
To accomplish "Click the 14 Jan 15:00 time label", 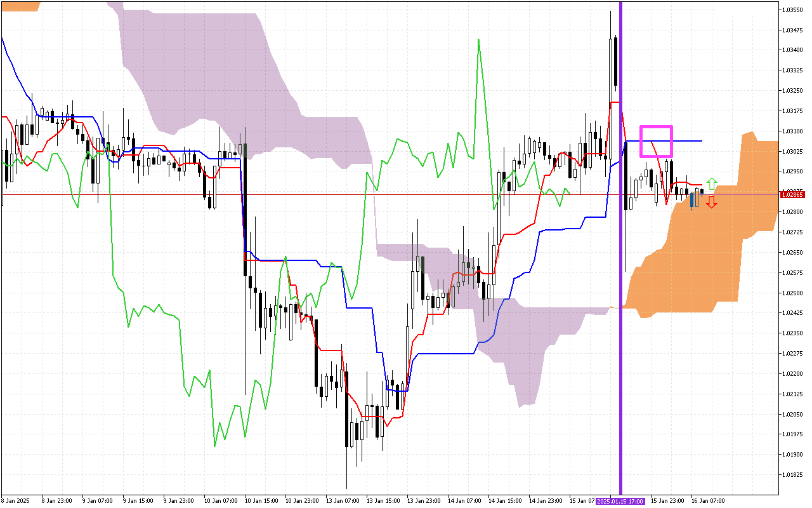I will pyautogui.click(x=504, y=501).
